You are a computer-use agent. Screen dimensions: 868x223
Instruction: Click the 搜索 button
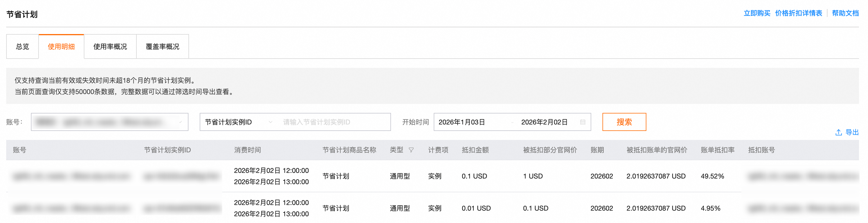[x=624, y=122]
